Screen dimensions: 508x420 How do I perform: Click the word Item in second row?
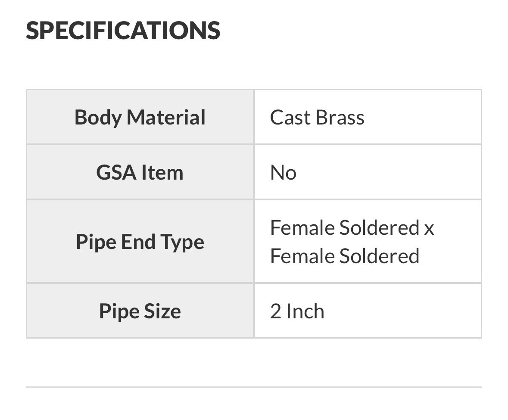[162, 172]
